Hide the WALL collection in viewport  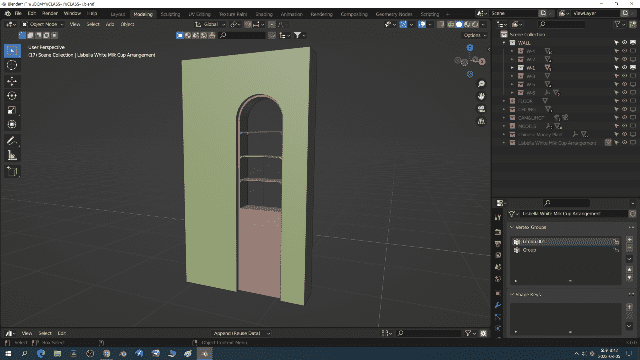624,42
